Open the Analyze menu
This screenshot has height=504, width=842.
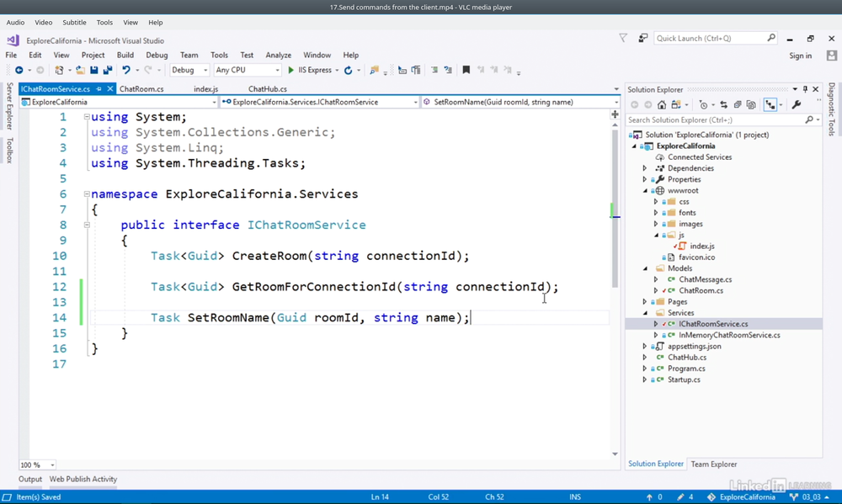278,56
